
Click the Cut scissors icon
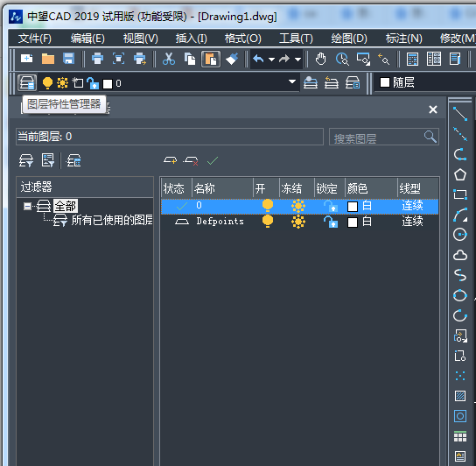(x=169, y=59)
